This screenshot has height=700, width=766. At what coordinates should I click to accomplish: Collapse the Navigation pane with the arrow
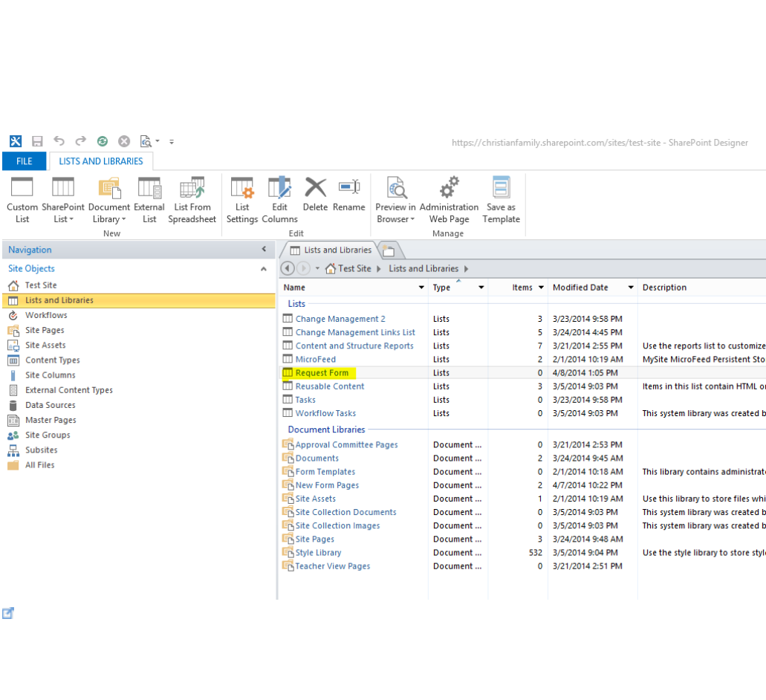pos(264,249)
